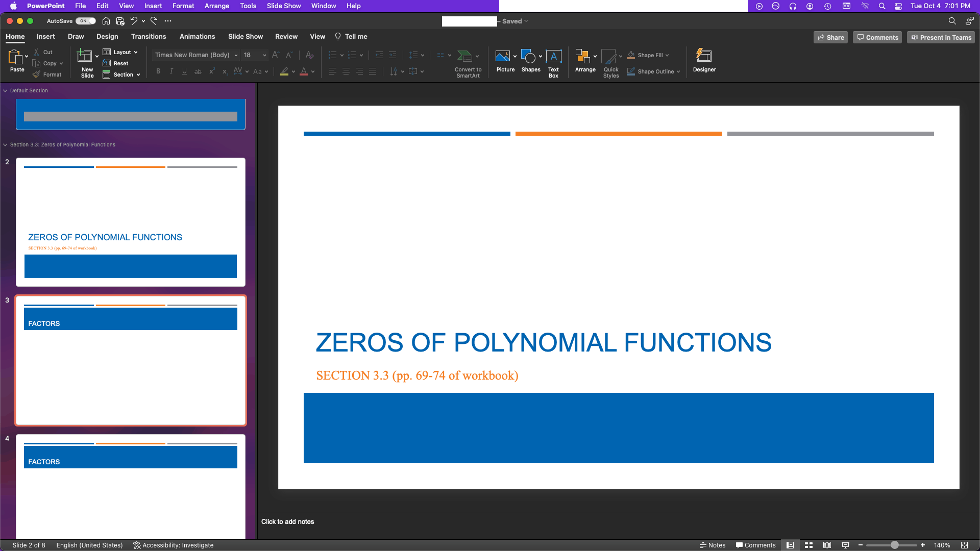
Task: Start slide show from status bar icon
Action: [x=845, y=545]
